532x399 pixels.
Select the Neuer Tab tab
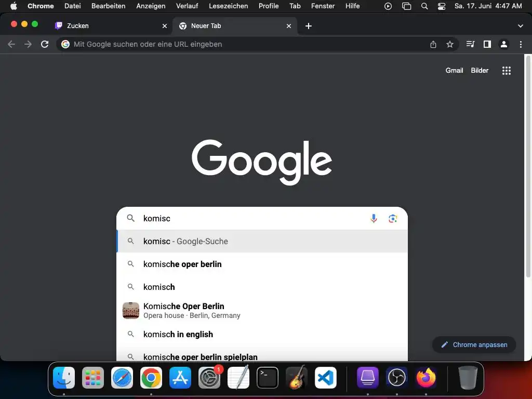(x=235, y=26)
